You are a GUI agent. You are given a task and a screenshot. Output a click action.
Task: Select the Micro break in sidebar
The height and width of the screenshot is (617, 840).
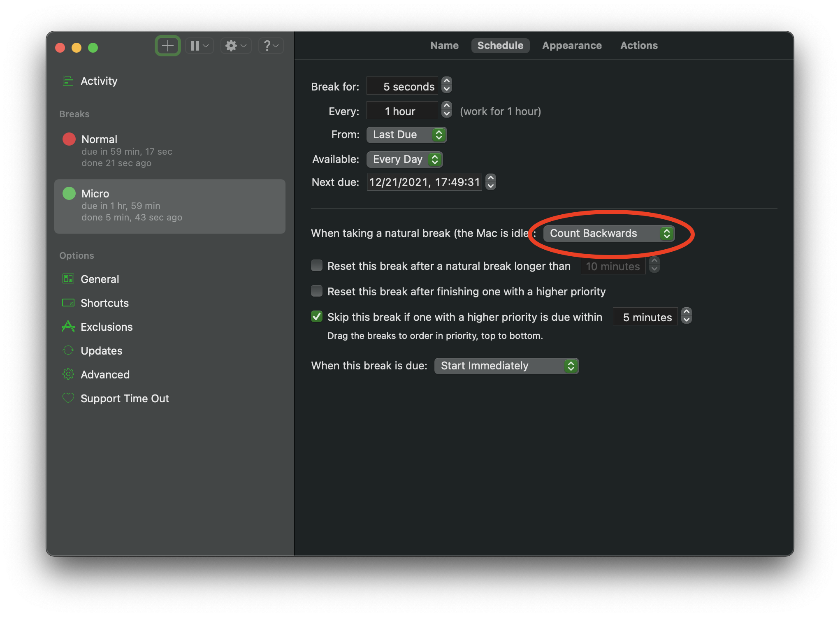(x=169, y=206)
